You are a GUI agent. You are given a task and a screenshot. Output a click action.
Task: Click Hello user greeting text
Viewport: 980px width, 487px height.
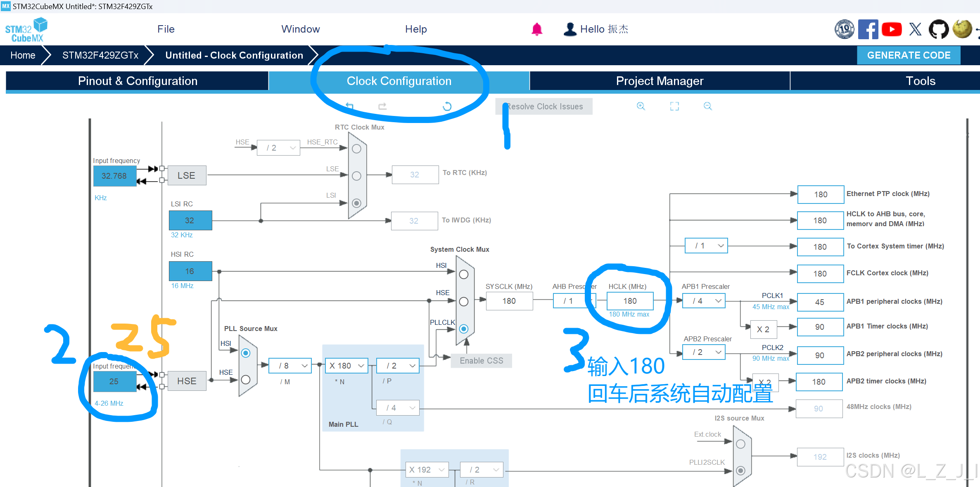point(604,29)
